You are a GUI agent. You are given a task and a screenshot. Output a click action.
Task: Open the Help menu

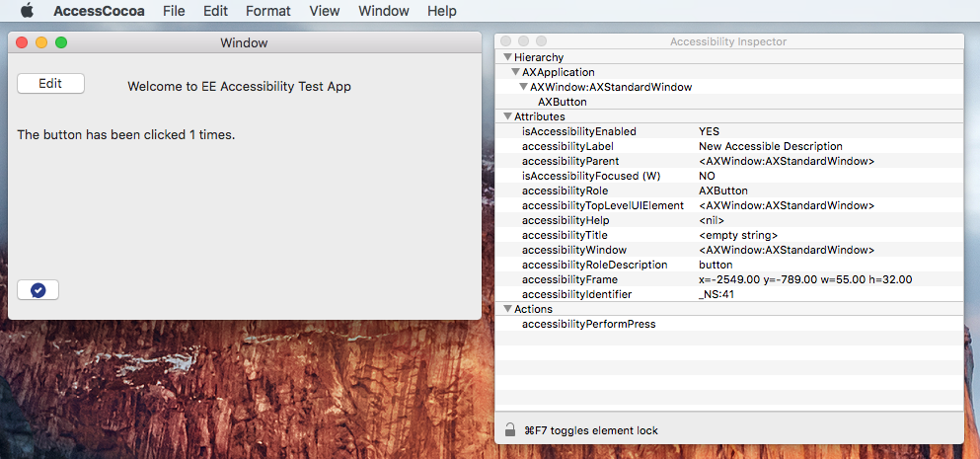pos(442,11)
